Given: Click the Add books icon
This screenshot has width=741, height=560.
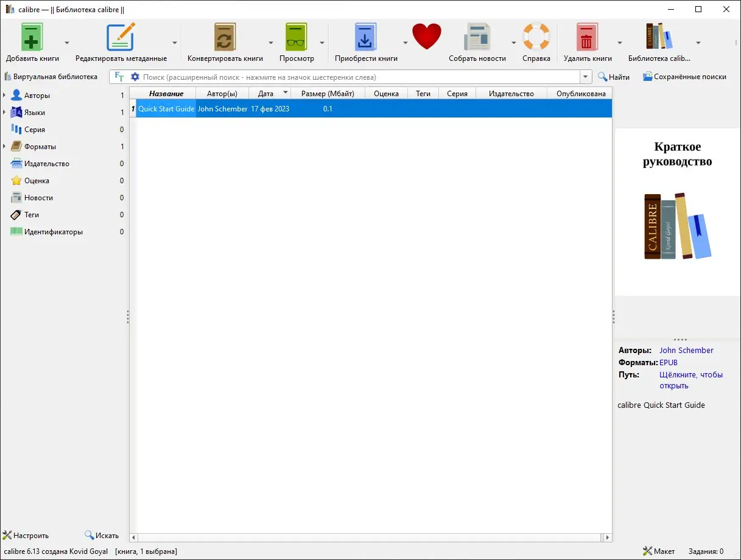Looking at the screenshot, I should [32, 37].
